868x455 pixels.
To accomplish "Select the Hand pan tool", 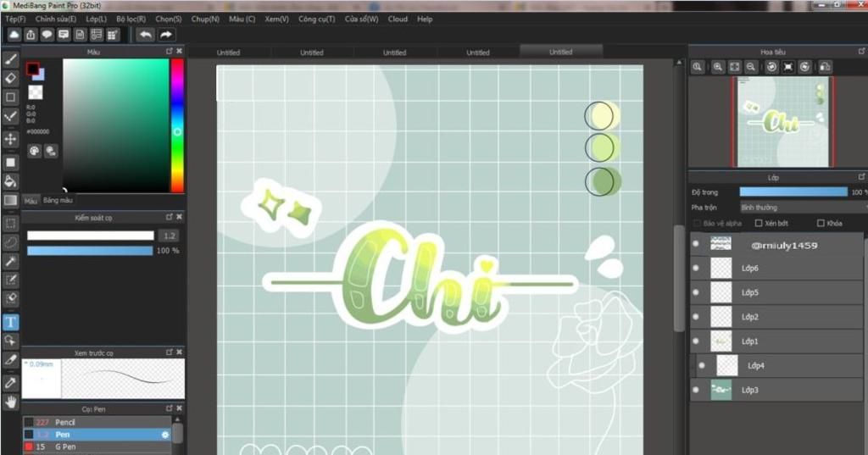I will tap(10, 402).
